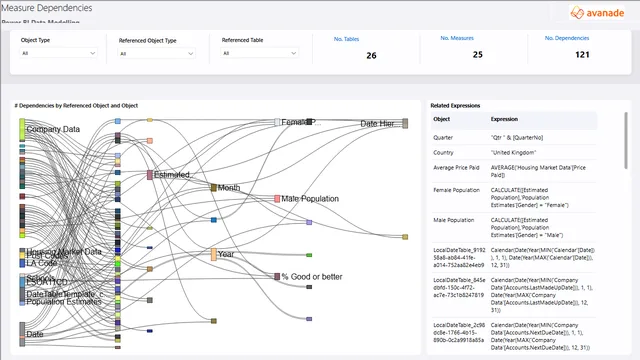Click the No. Measures label
Screen dimensions: 640x360
click(457, 38)
